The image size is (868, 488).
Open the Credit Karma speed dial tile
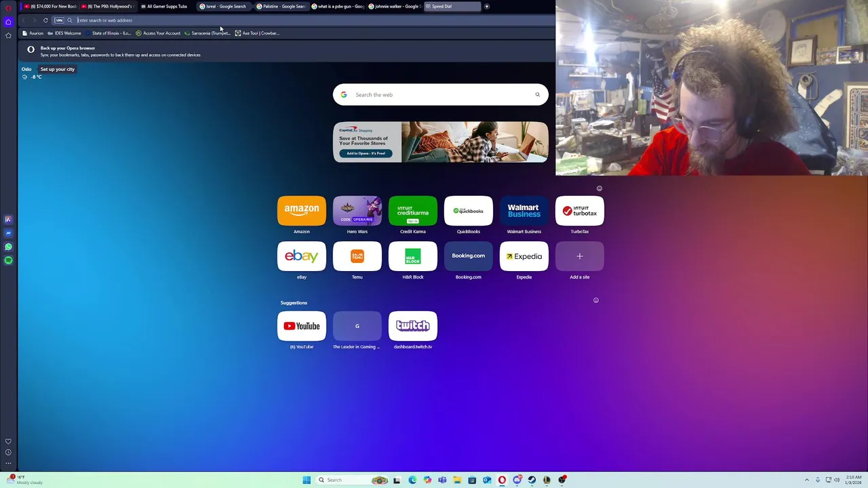(413, 211)
